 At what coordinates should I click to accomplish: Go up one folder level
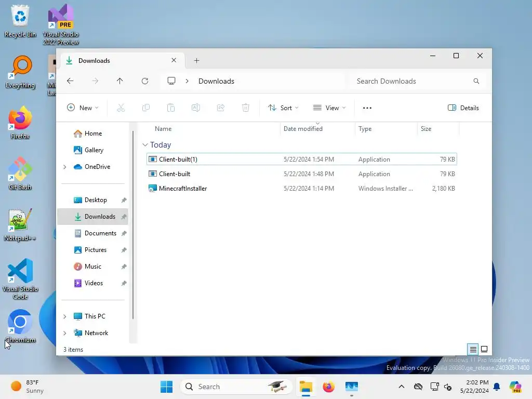pyautogui.click(x=120, y=81)
